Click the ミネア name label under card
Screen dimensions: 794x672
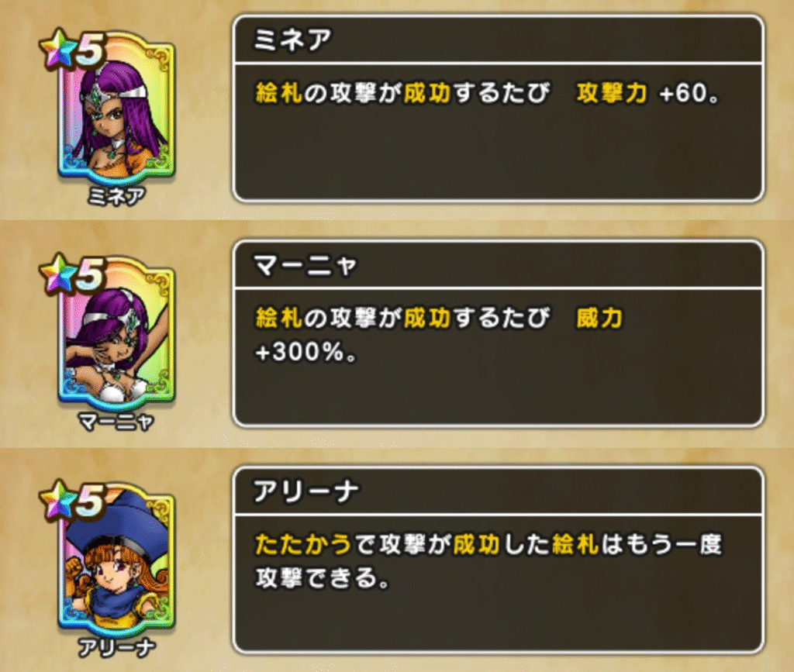(116, 196)
